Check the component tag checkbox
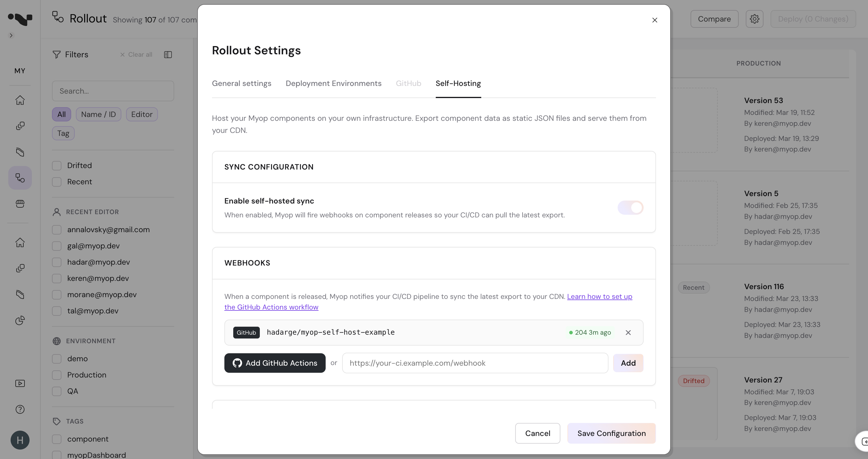Screen dimensions: 868x459 click(57, 439)
